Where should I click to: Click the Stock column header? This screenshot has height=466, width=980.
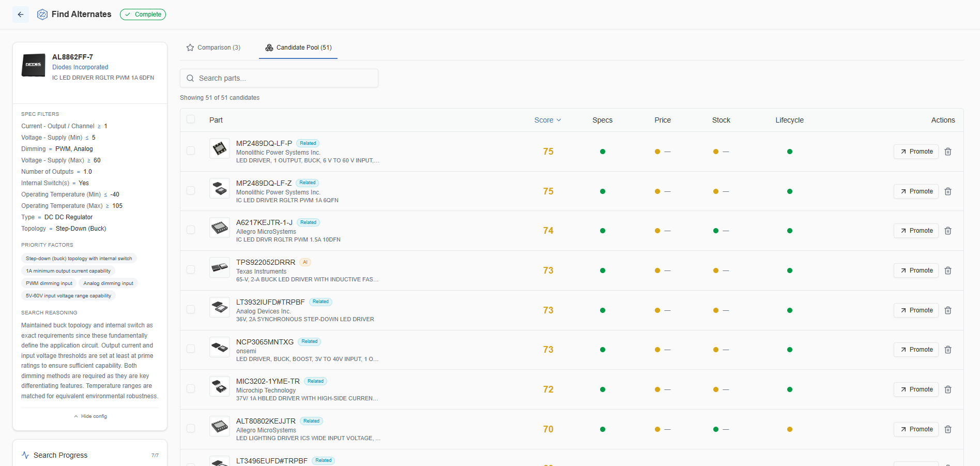[721, 120]
